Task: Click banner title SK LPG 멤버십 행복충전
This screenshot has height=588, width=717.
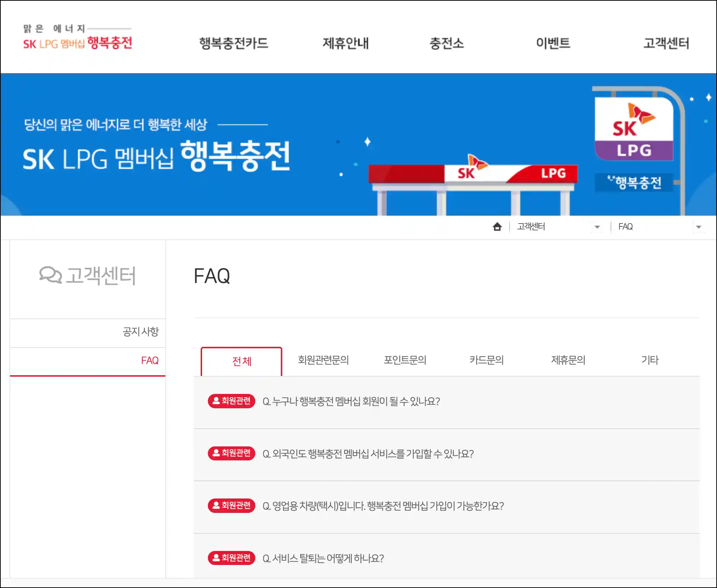Action: coord(156,156)
